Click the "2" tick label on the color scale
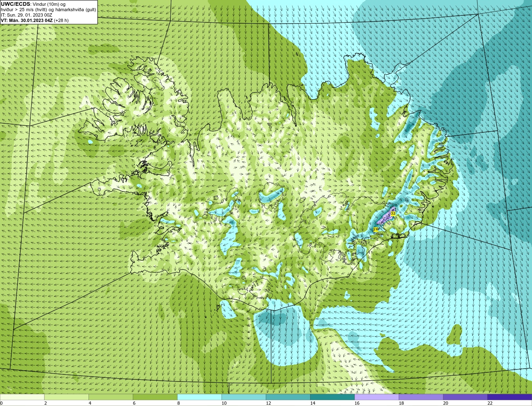532x406 pixels. (x=45, y=403)
